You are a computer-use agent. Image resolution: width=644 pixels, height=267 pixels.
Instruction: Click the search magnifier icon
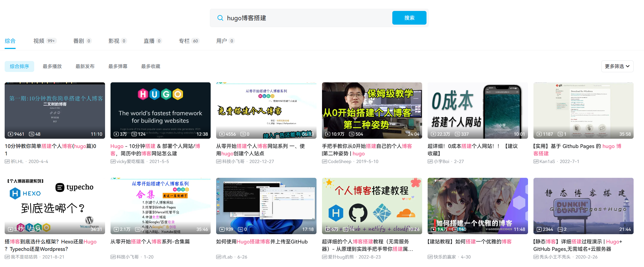click(x=220, y=18)
